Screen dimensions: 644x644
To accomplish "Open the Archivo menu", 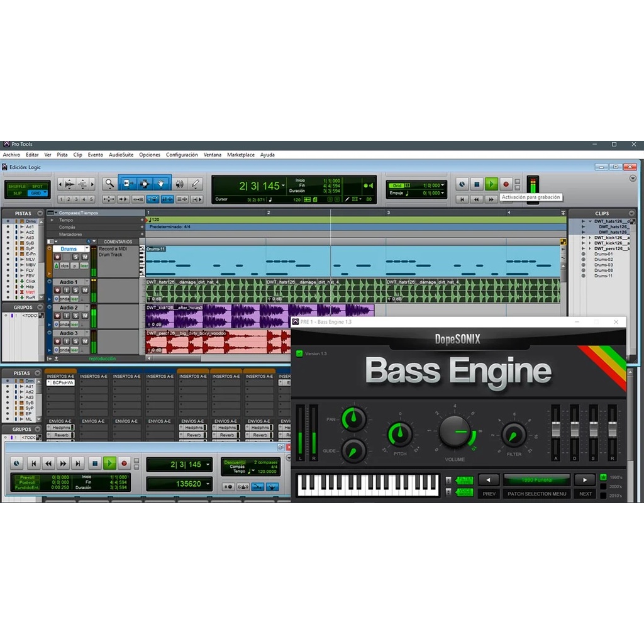I will (11, 155).
